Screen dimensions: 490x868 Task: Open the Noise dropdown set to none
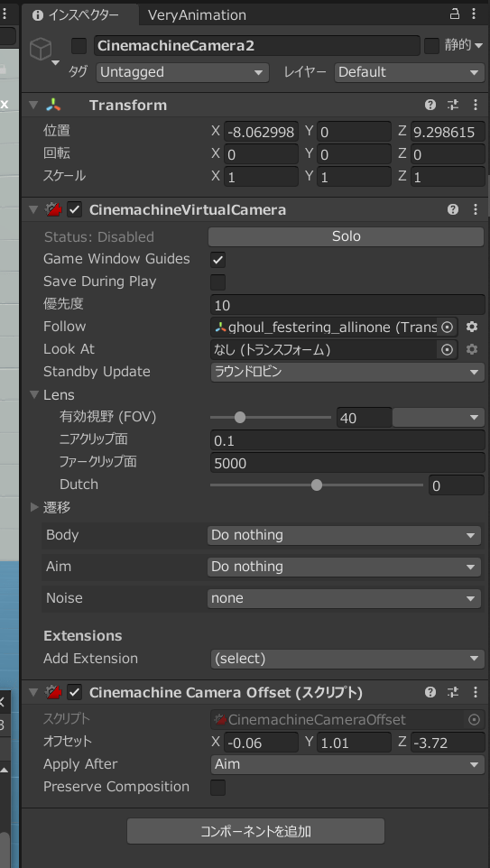tap(345, 598)
